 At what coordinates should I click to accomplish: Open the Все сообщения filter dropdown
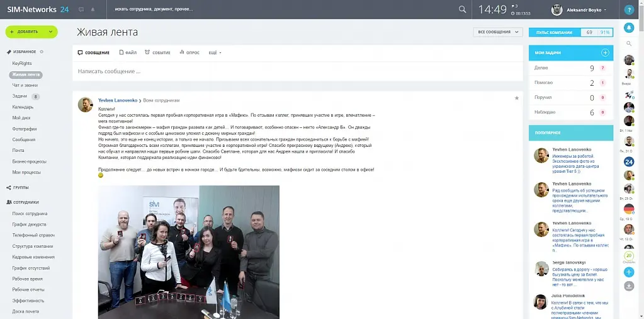(498, 32)
